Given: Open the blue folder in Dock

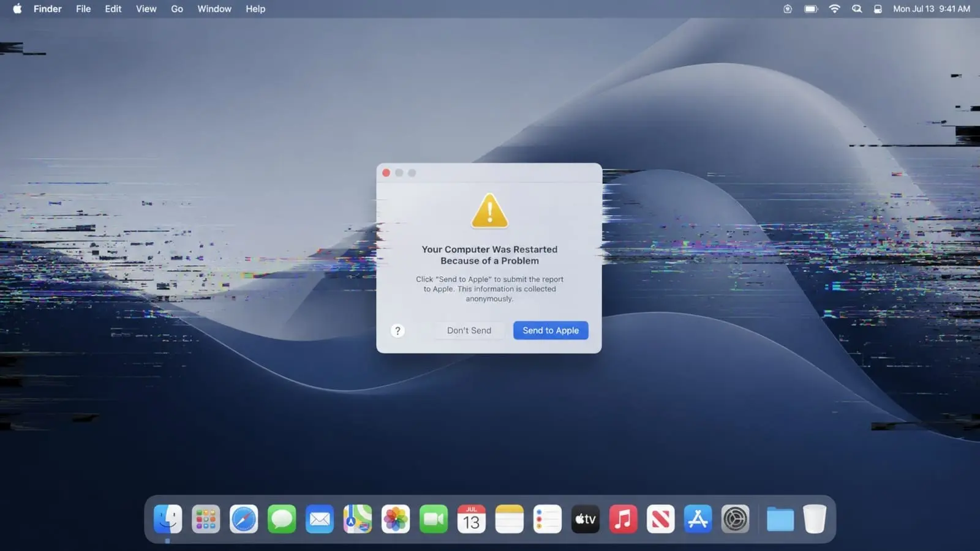Looking at the screenshot, I should [780, 519].
